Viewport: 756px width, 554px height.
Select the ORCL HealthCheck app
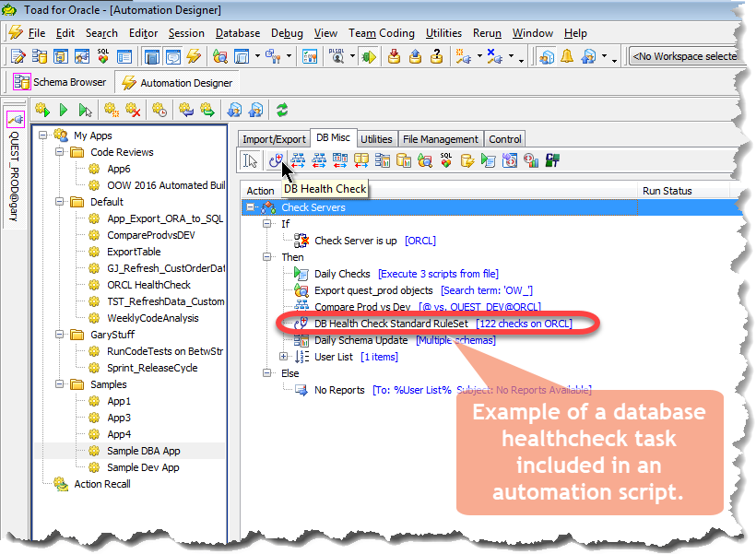coord(148,285)
